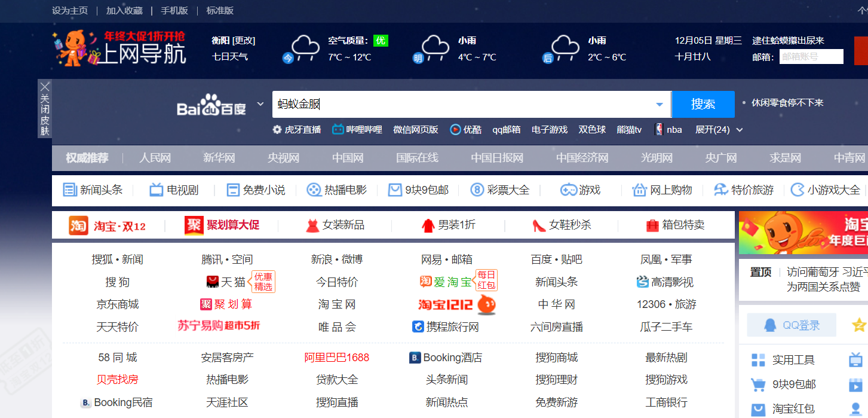Click the 上网导航 site logo
This screenshot has width=868, height=418.
[119, 48]
